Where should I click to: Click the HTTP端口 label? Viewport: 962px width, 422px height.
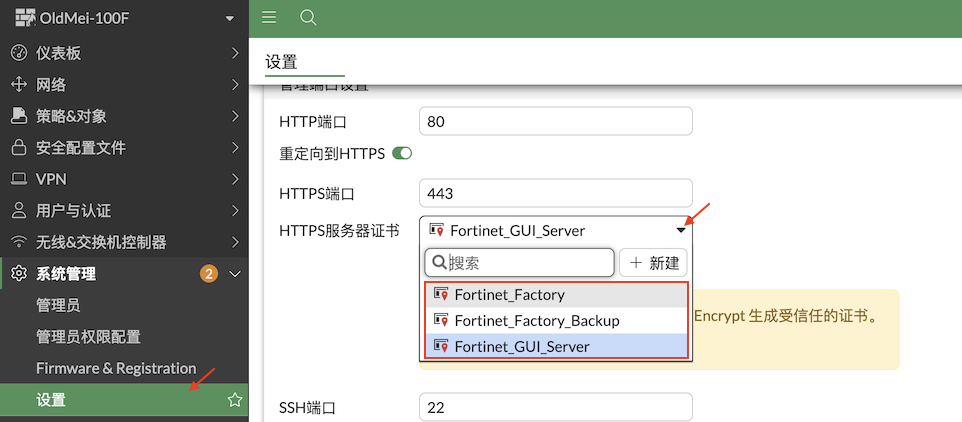point(313,122)
